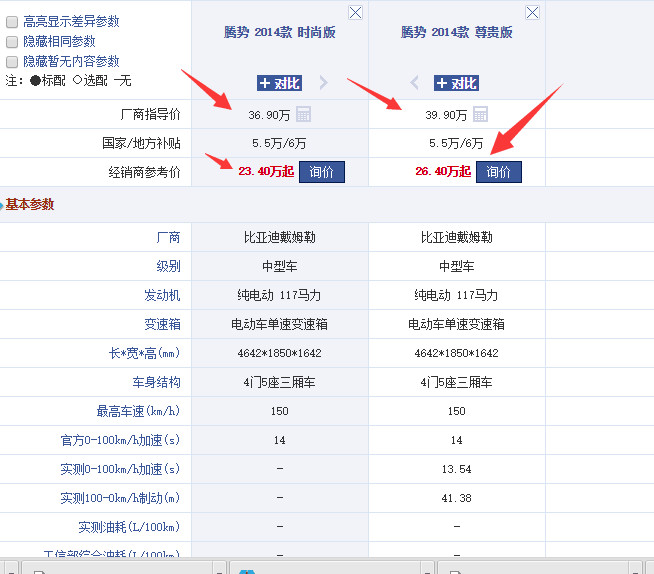654x574 pixels.
Task: Click the 最高车速(km/h) parameter label
Action: pyautogui.click(x=138, y=411)
